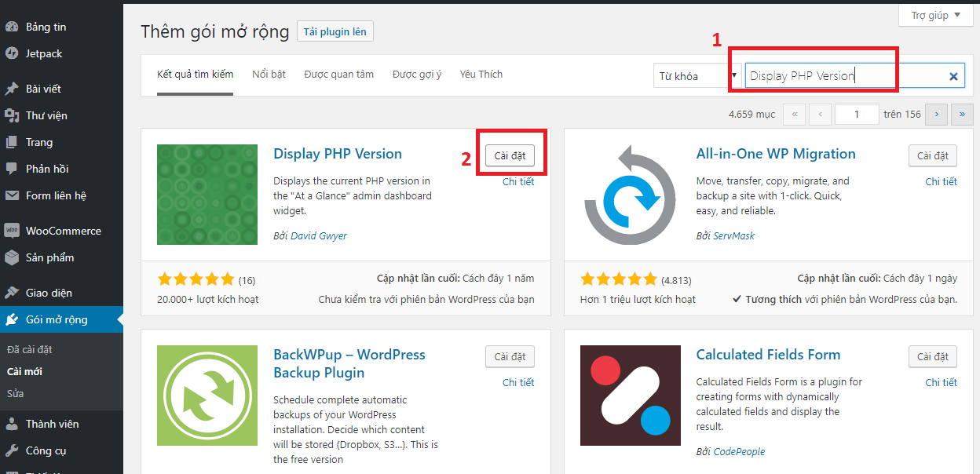Open the WooCommerce menu item
The height and width of the screenshot is (474, 980).
click(x=61, y=231)
